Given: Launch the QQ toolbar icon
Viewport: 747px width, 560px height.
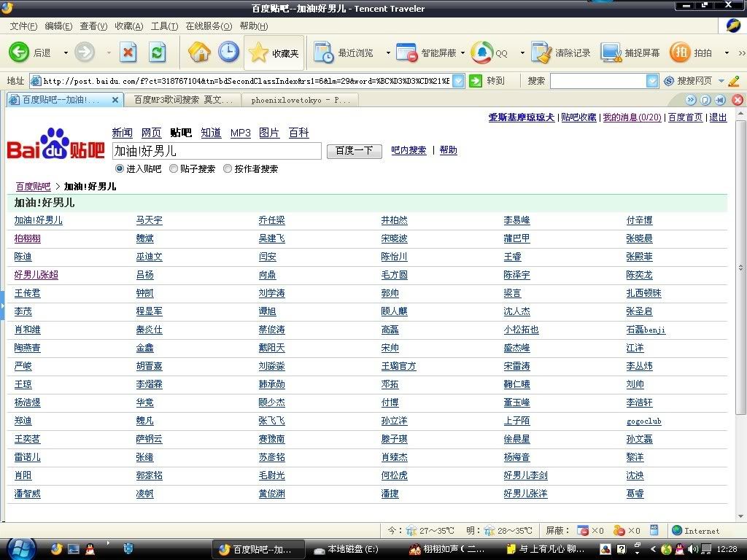Looking at the screenshot, I should coord(481,52).
